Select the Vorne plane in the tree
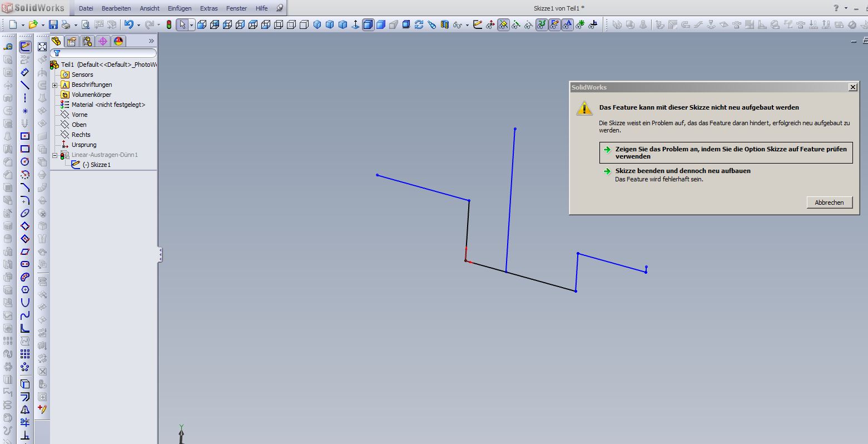This screenshot has height=444, width=868. point(80,115)
